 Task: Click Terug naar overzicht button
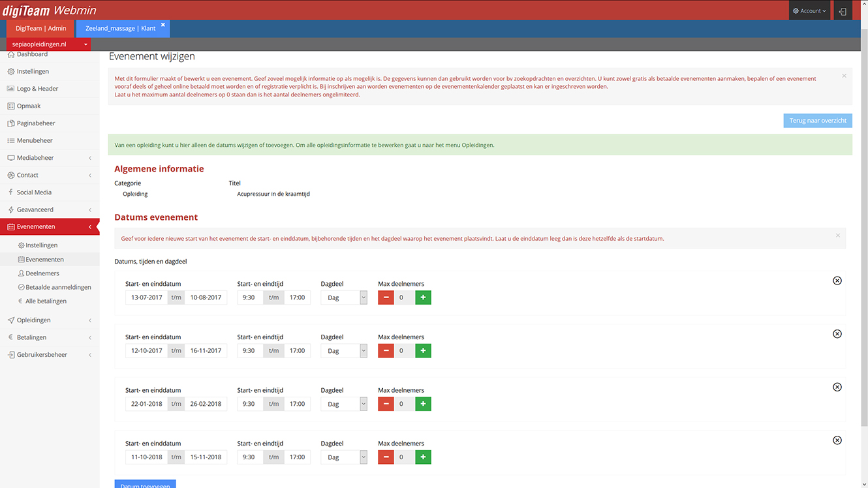click(x=818, y=121)
